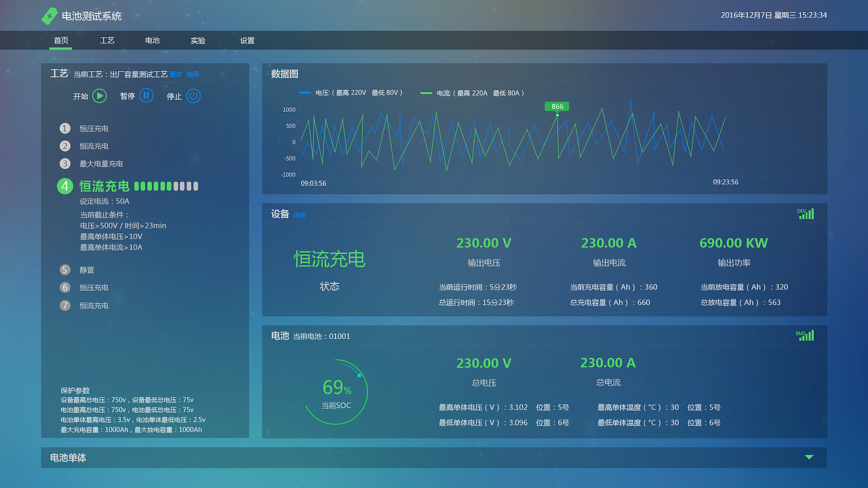The image size is (868, 488).
Task: Click 当前放电容量 (Ah)：320
Action: 745,287
